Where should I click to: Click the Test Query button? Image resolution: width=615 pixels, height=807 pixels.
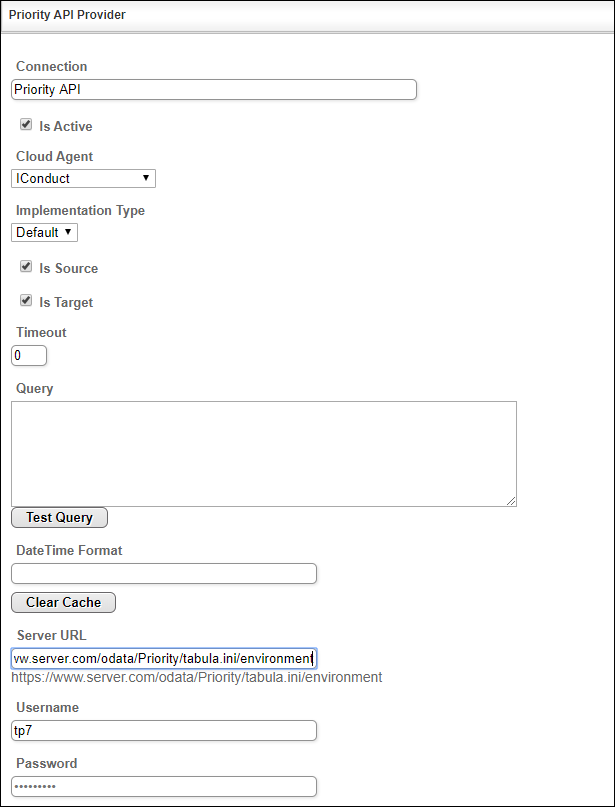(59, 518)
